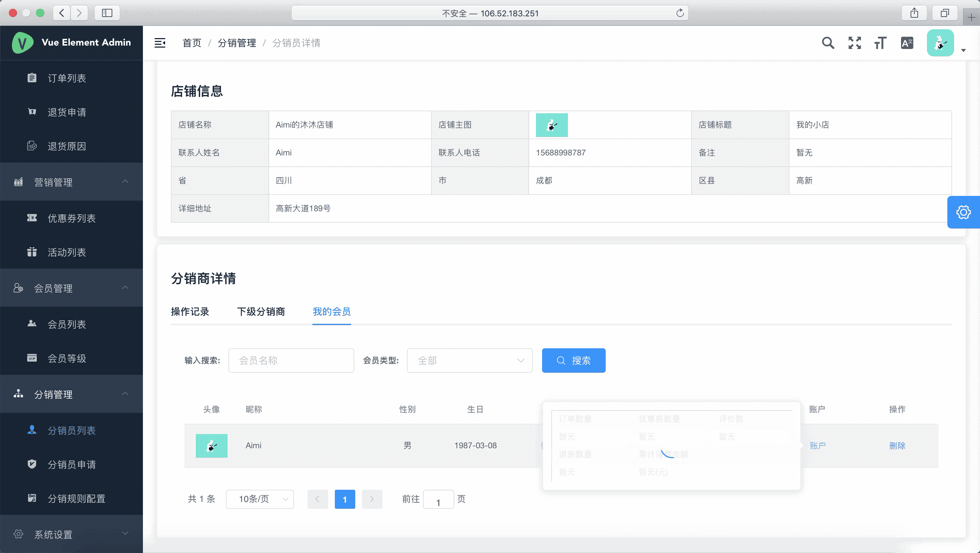Screen dimensions: 980x553
Task: Toggle fullscreen mode icon in header
Action: click(x=854, y=43)
